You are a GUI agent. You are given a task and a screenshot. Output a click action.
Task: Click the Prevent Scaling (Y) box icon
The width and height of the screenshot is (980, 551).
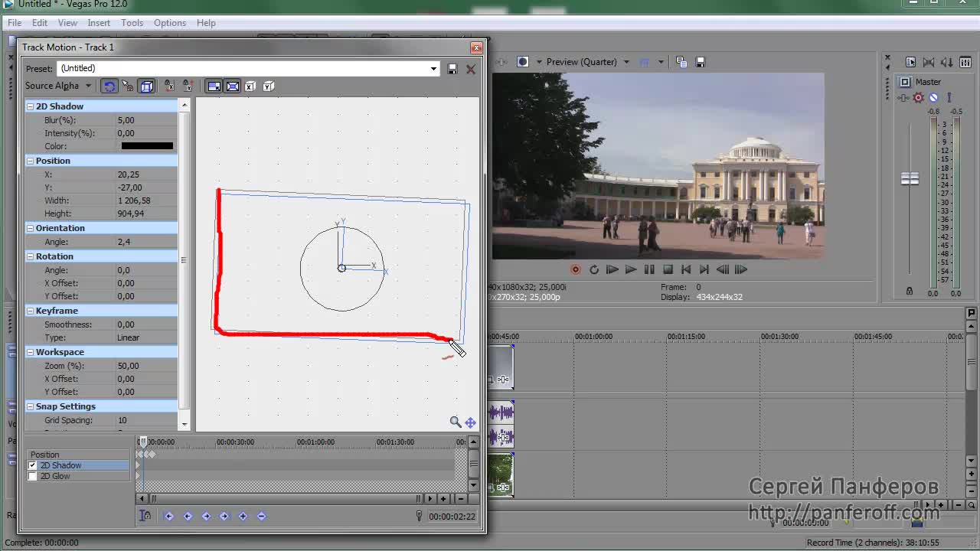pos(269,86)
